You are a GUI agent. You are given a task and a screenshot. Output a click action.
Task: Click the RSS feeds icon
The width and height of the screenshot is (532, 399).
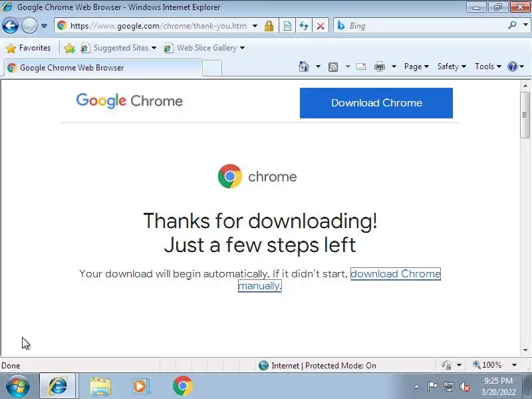[333, 67]
